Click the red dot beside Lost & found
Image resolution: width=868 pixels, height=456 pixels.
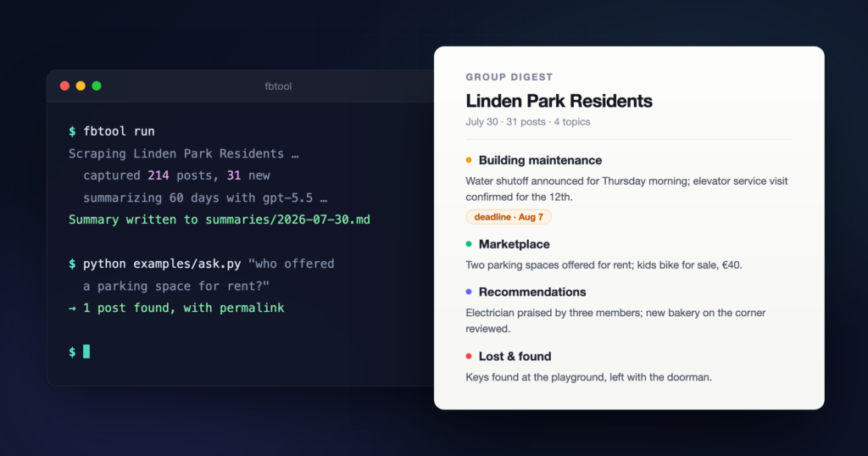tap(469, 356)
